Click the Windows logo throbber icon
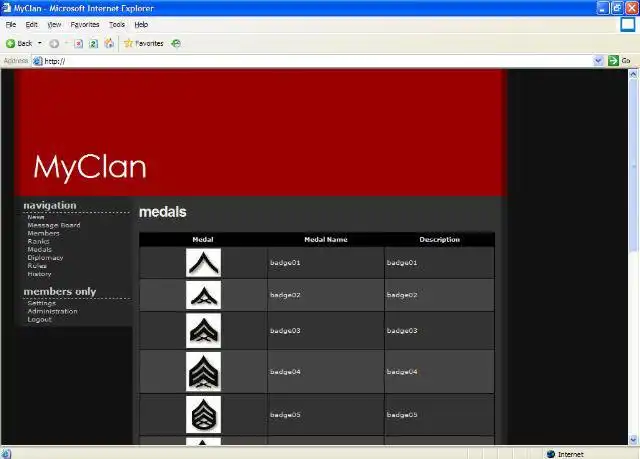 click(x=628, y=24)
